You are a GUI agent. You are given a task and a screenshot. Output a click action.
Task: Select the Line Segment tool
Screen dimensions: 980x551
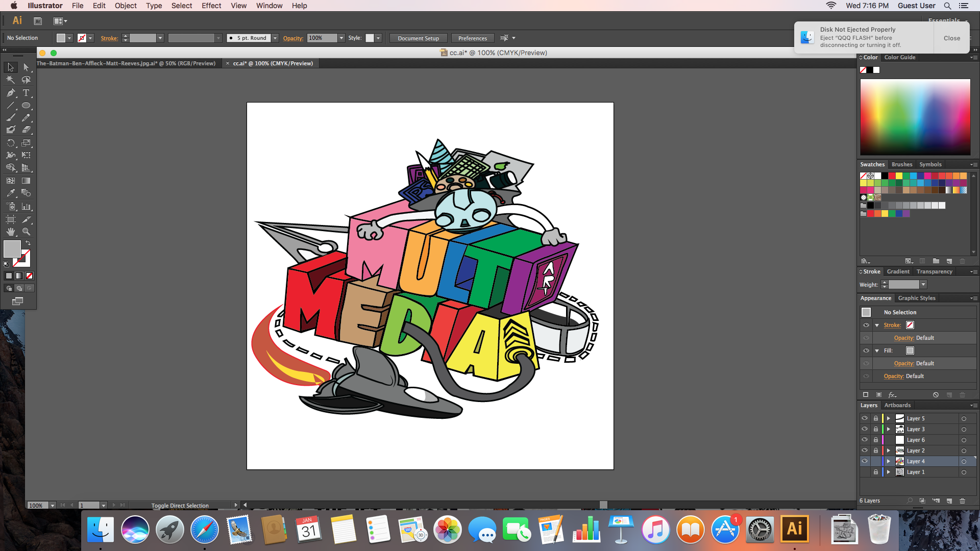pos(11,106)
